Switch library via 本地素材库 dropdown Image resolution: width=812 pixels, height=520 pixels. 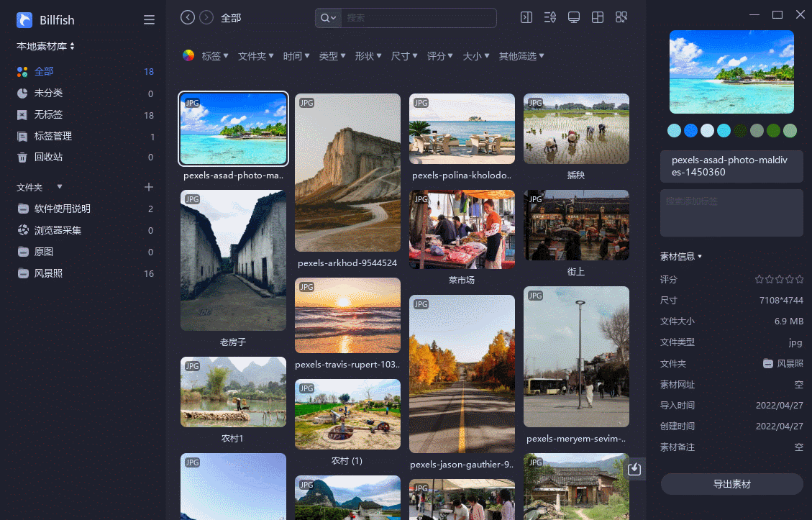46,46
